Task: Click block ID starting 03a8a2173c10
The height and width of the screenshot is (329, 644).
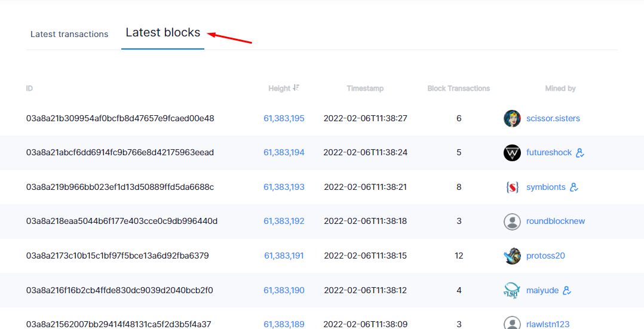Action: 118,256
